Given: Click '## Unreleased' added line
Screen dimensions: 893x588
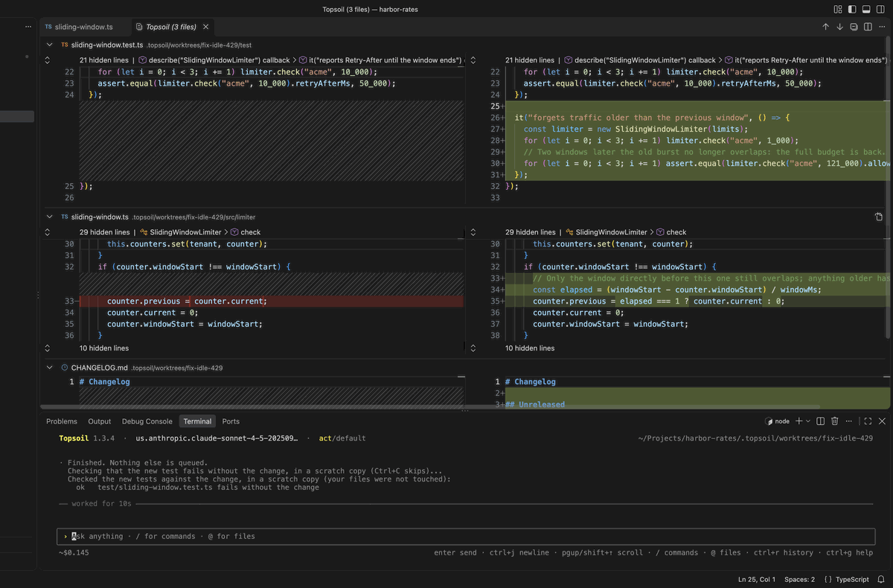Looking at the screenshot, I should [x=535, y=405].
